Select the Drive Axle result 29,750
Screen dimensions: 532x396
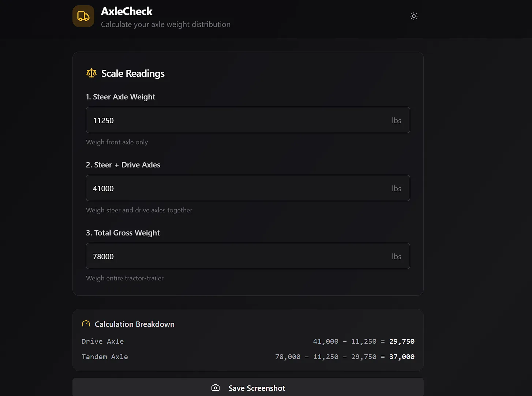(402, 342)
